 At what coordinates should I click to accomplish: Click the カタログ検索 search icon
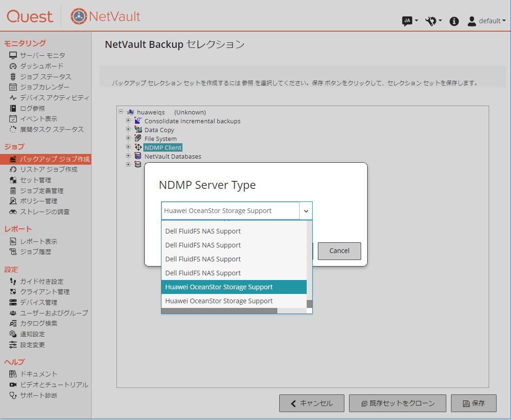(x=13, y=323)
